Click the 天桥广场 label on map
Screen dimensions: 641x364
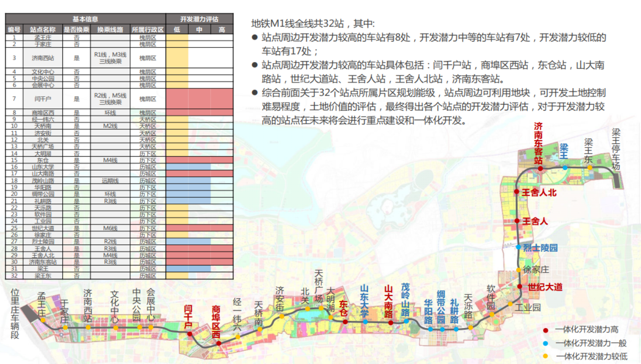(319, 286)
